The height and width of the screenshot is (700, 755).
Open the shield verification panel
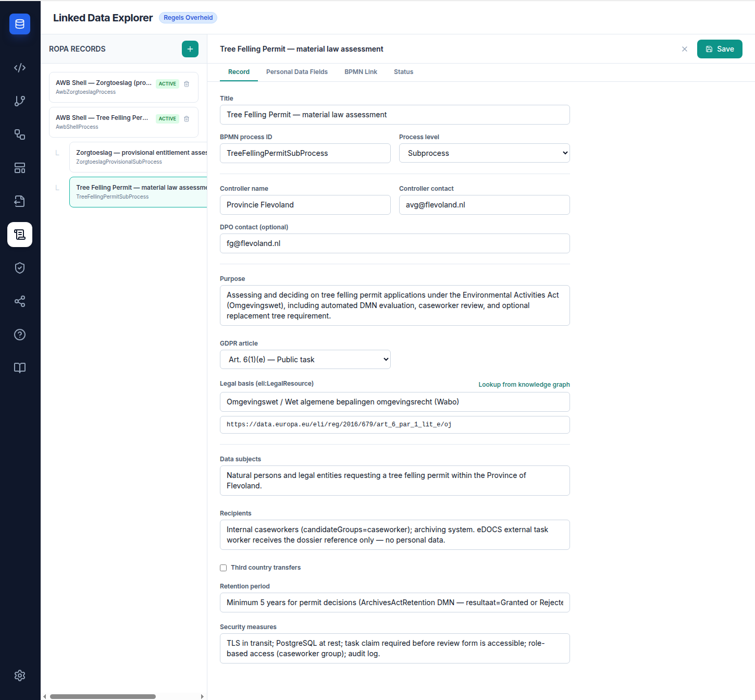(19, 267)
